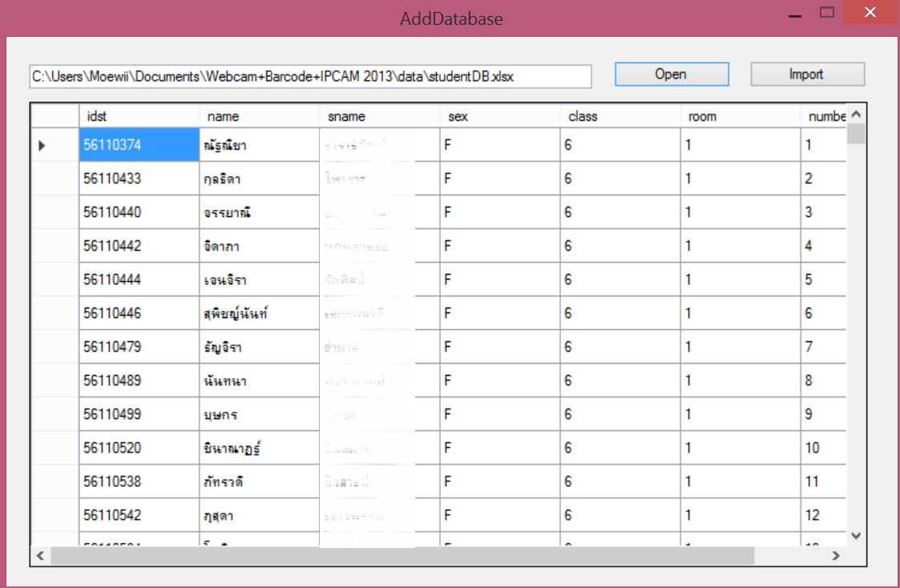Click the Import button
Image resolution: width=900 pixels, height=588 pixels.
pyautogui.click(x=807, y=75)
